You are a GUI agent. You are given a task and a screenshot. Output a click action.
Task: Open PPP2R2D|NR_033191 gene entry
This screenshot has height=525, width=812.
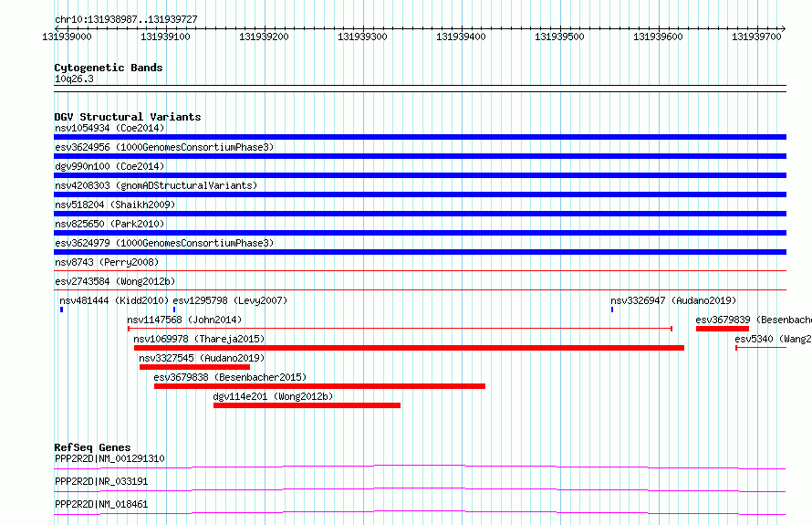(101, 481)
